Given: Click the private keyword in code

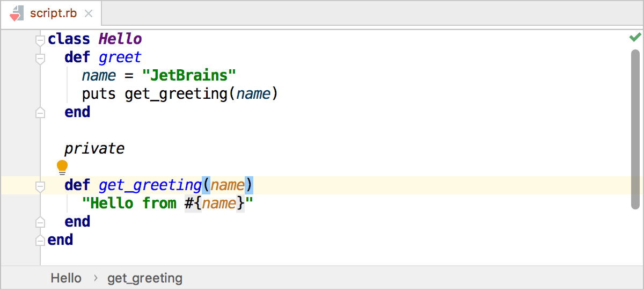Looking at the screenshot, I should tap(94, 148).
